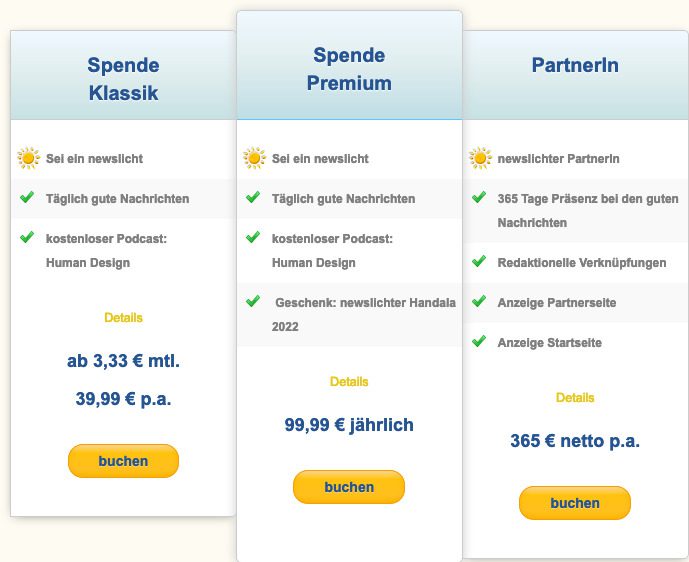Click the sun icon beside newslichter PartnerIn
This screenshot has width=689, height=562.
480,158
